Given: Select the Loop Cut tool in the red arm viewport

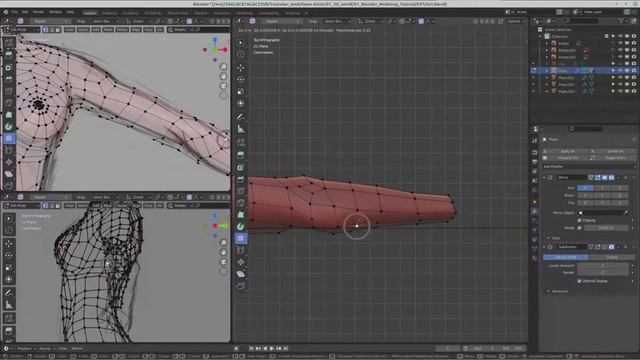Looking at the screenshot, I should coord(241,191).
